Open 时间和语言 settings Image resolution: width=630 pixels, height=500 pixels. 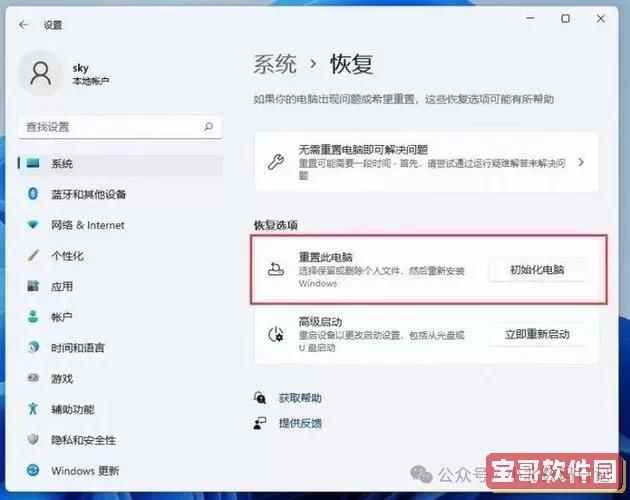point(120,348)
